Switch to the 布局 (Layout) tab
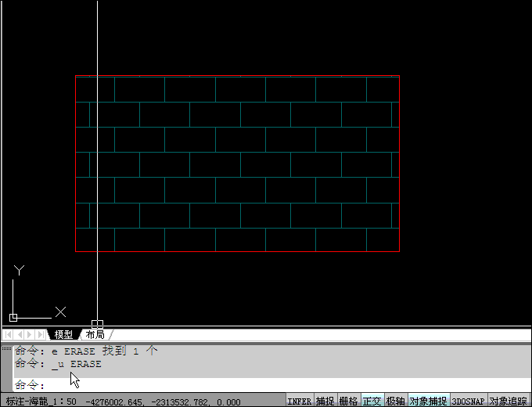 point(95,335)
